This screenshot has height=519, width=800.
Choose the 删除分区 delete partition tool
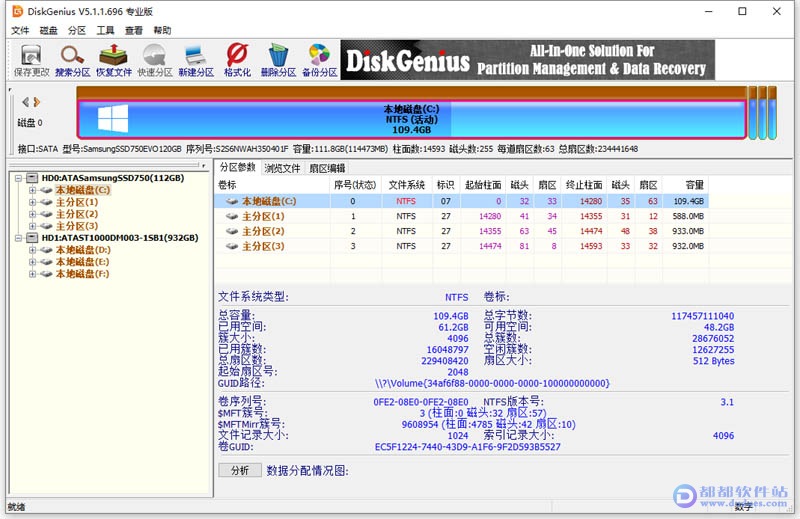[278, 60]
